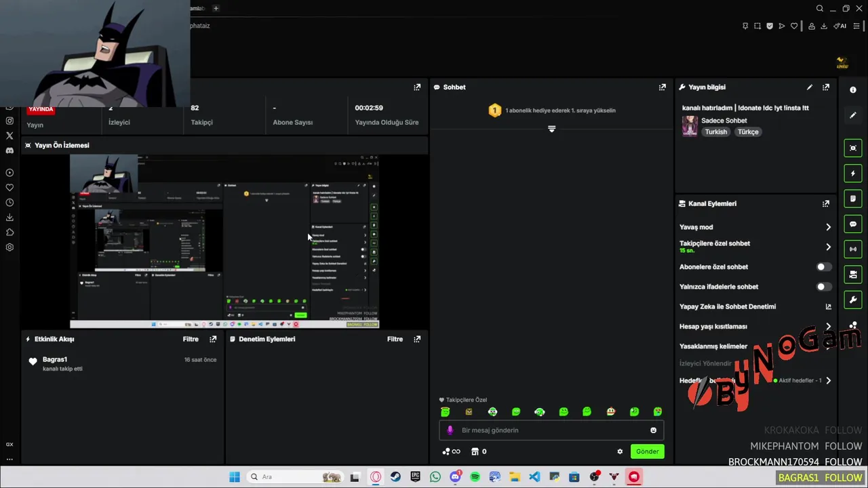Open Yasaklanmış kelimeler settings
Image resolution: width=868 pixels, height=488 pixels.
pyautogui.click(x=713, y=346)
